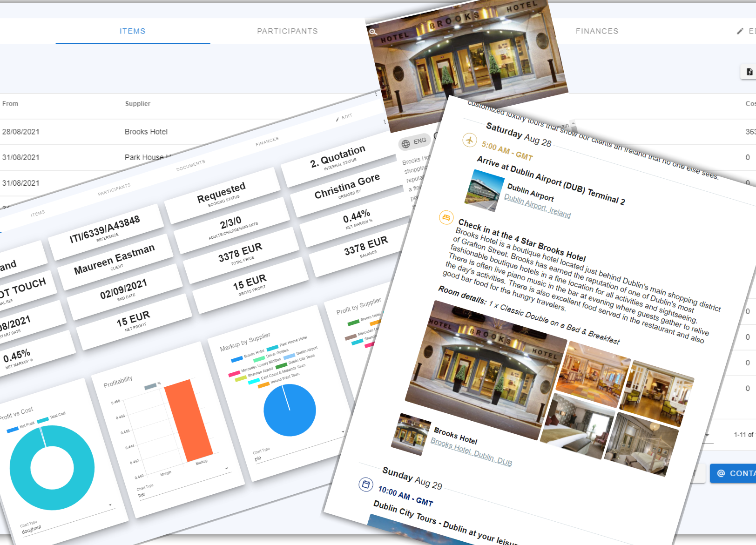Screen dimensions: 756x545
Task: Select the ITEMS tab
Action: [x=133, y=31]
